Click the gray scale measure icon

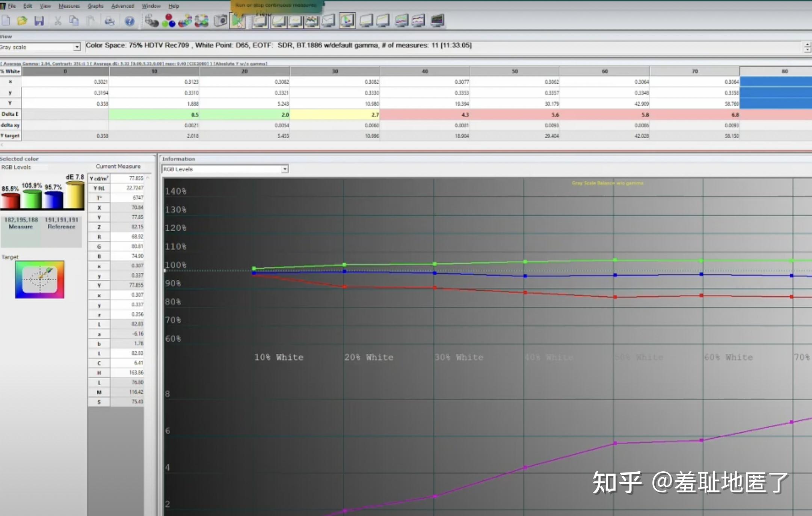pyautogui.click(x=152, y=21)
